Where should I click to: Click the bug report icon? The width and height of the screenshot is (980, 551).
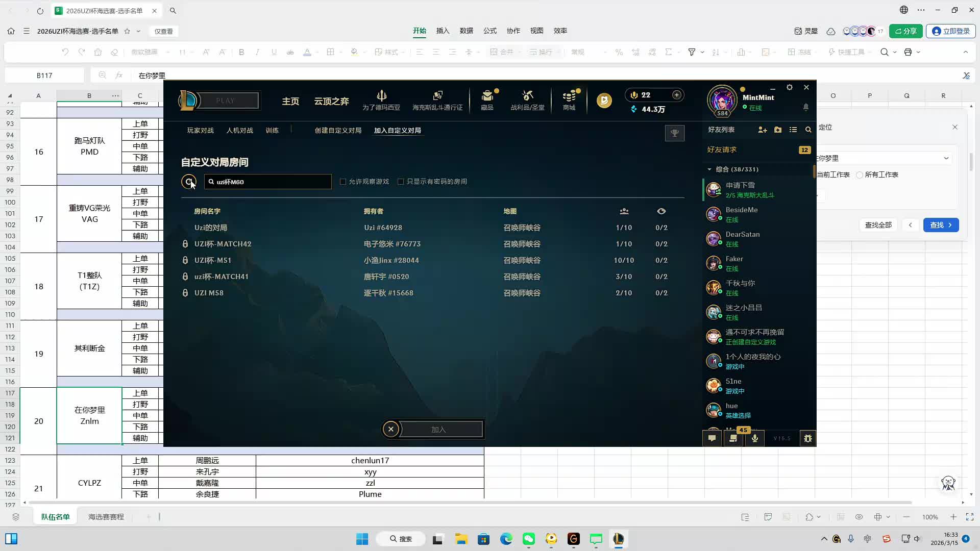[x=807, y=438]
